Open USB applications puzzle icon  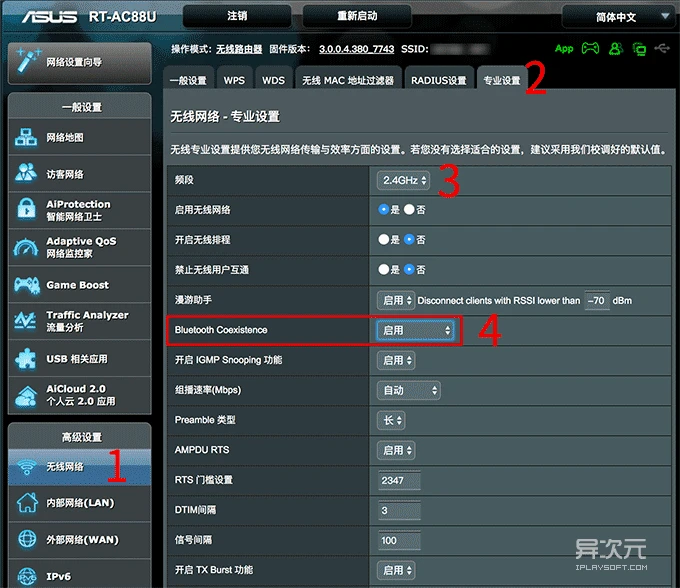pos(26,359)
